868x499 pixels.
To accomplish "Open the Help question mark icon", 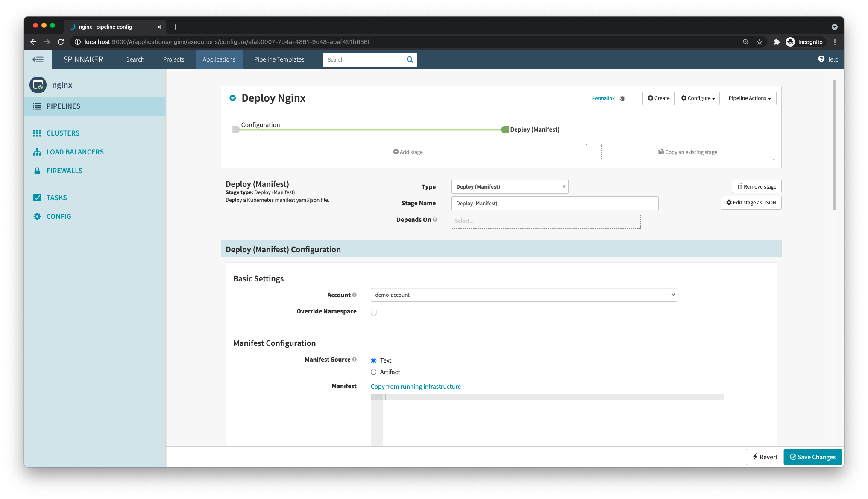I will [821, 59].
